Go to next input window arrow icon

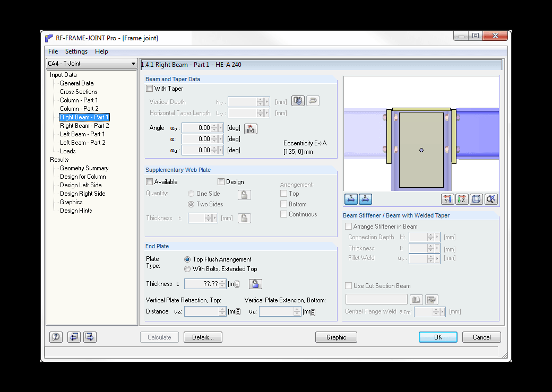point(90,337)
